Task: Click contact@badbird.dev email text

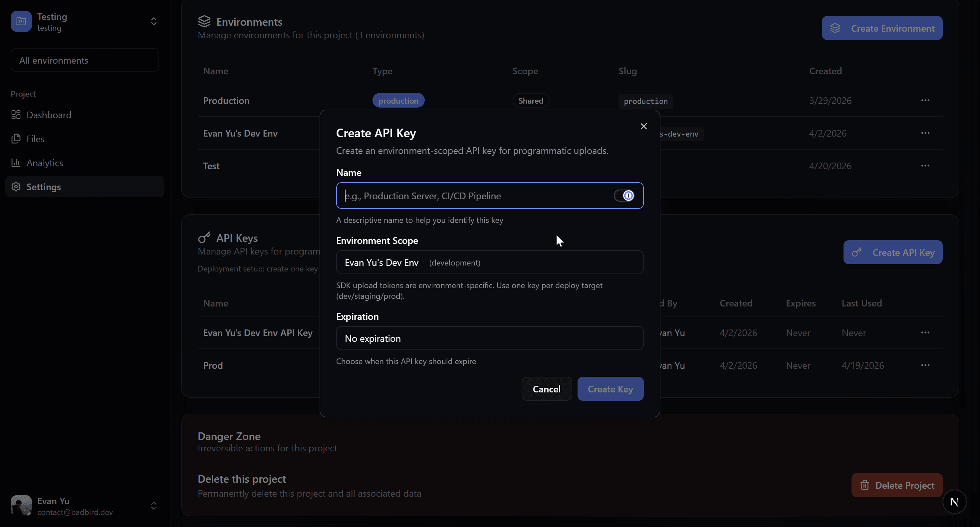Action: click(x=75, y=512)
